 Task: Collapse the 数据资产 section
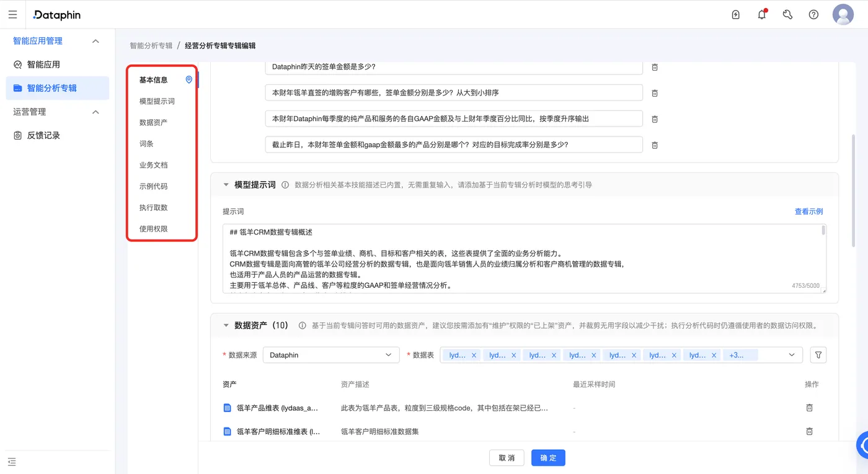(x=226, y=325)
